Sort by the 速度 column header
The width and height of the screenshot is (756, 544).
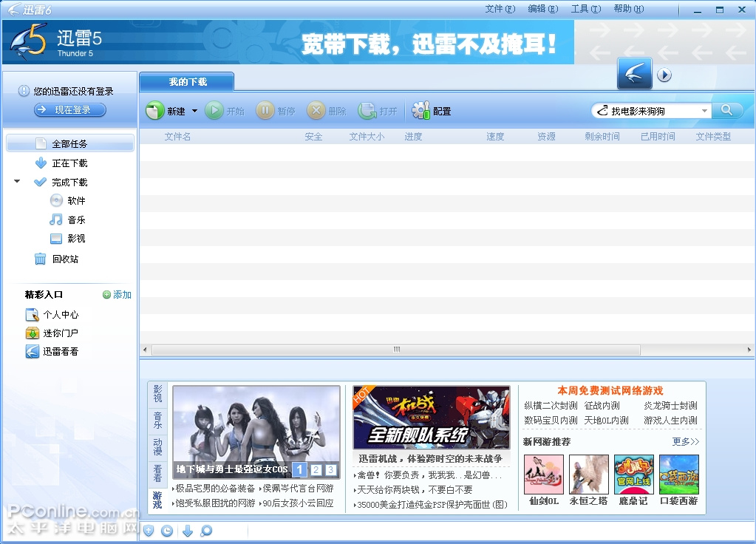pos(495,137)
